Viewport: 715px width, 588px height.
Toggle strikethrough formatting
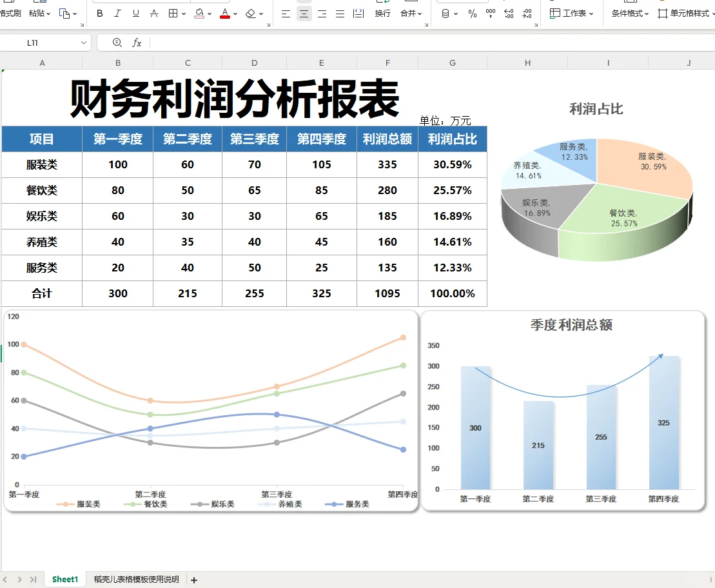click(154, 14)
